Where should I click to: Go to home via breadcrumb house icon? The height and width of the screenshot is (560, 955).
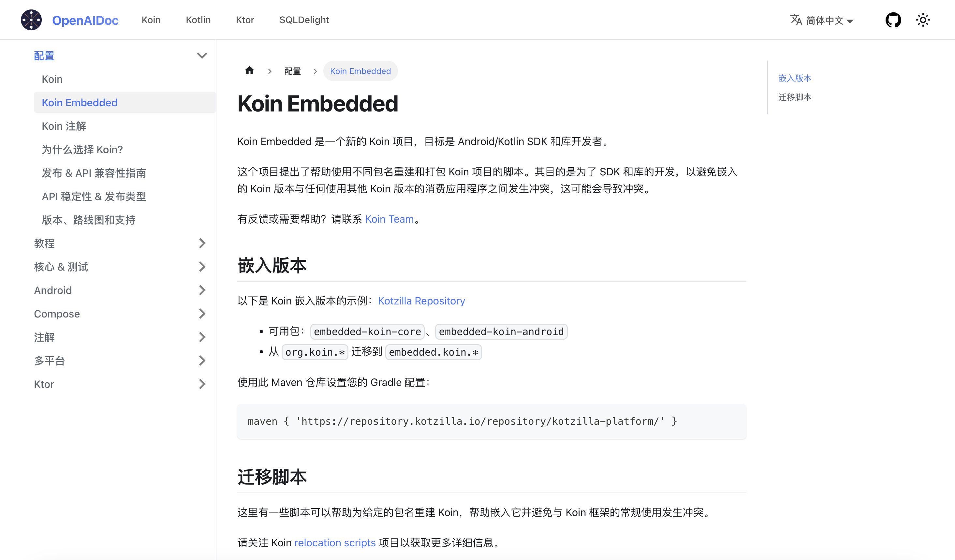(x=249, y=71)
